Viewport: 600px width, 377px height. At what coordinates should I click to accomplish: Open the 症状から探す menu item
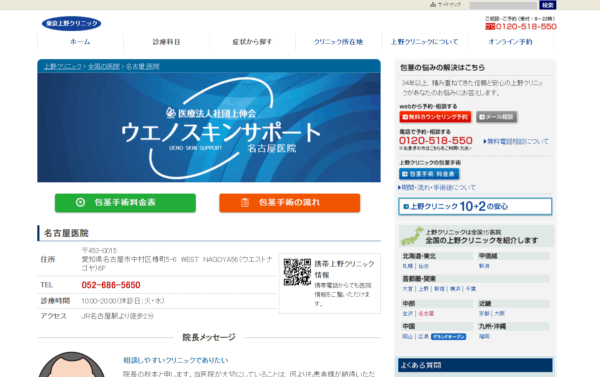click(253, 42)
